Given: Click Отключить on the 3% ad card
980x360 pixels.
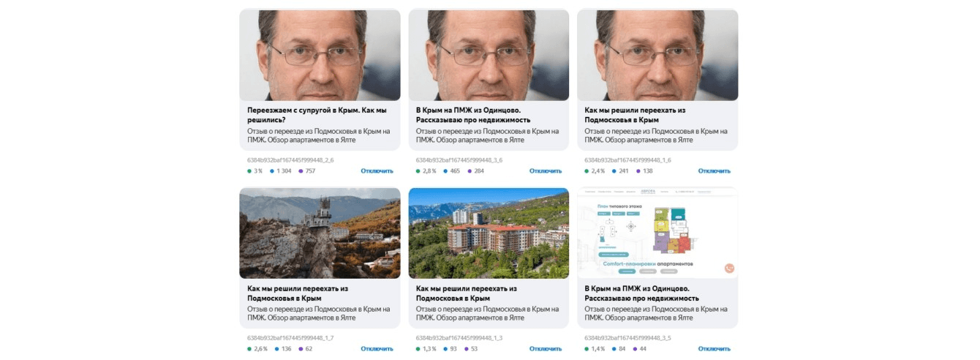Looking at the screenshot, I should point(377,171).
